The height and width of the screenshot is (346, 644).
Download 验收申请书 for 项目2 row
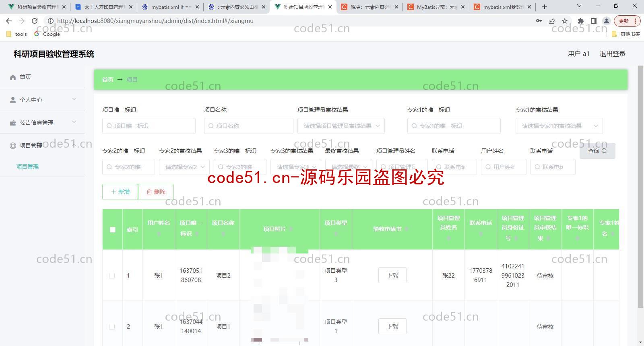point(392,275)
